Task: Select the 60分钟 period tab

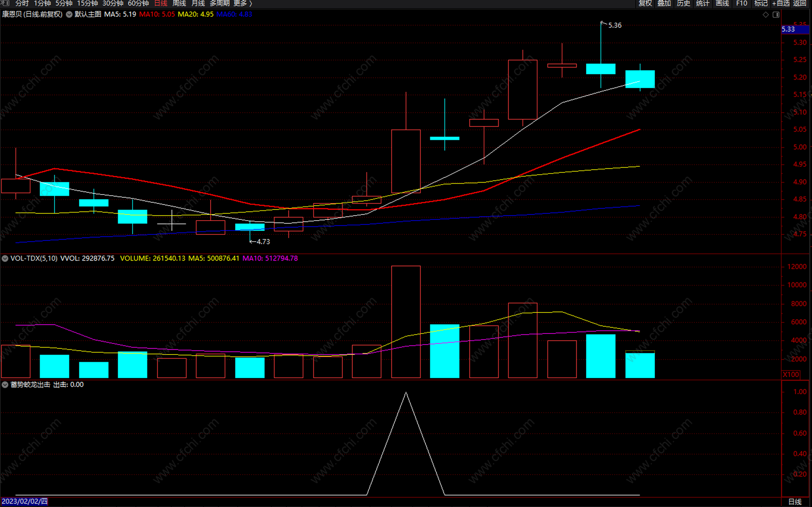Action: point(138,3)
